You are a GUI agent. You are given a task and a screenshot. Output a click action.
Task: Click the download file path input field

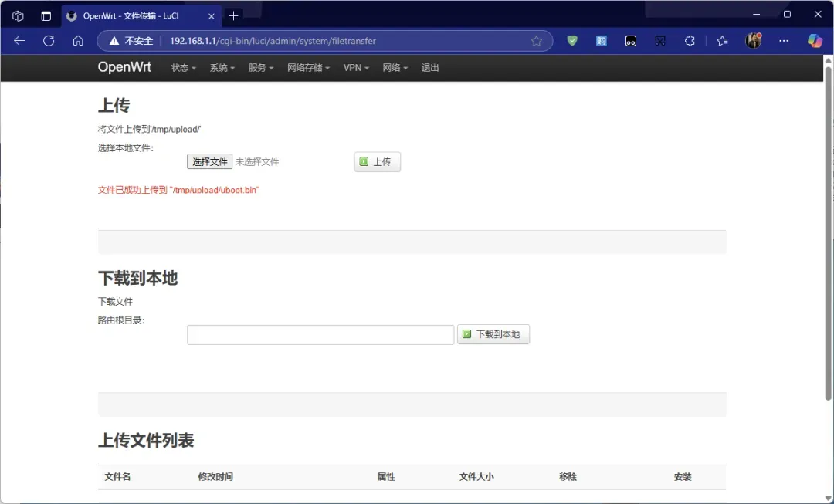point(320,334)
